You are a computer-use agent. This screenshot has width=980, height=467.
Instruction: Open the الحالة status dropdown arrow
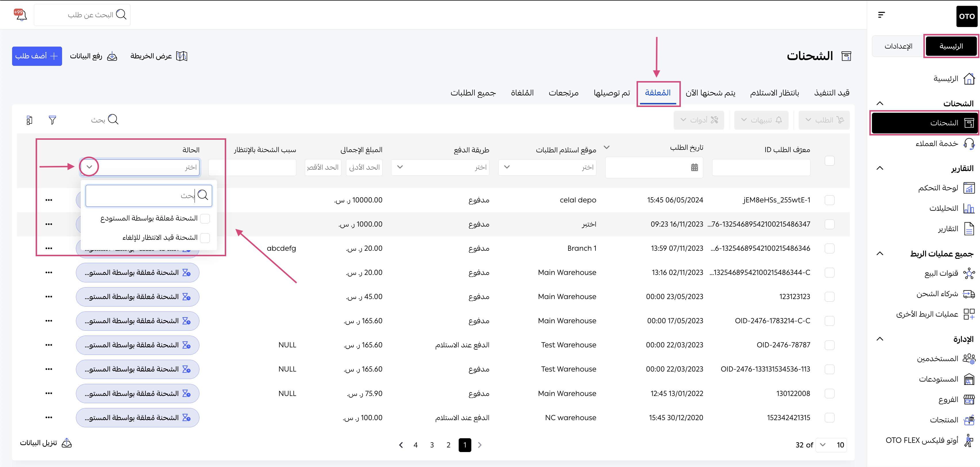(x=89, y=167)
